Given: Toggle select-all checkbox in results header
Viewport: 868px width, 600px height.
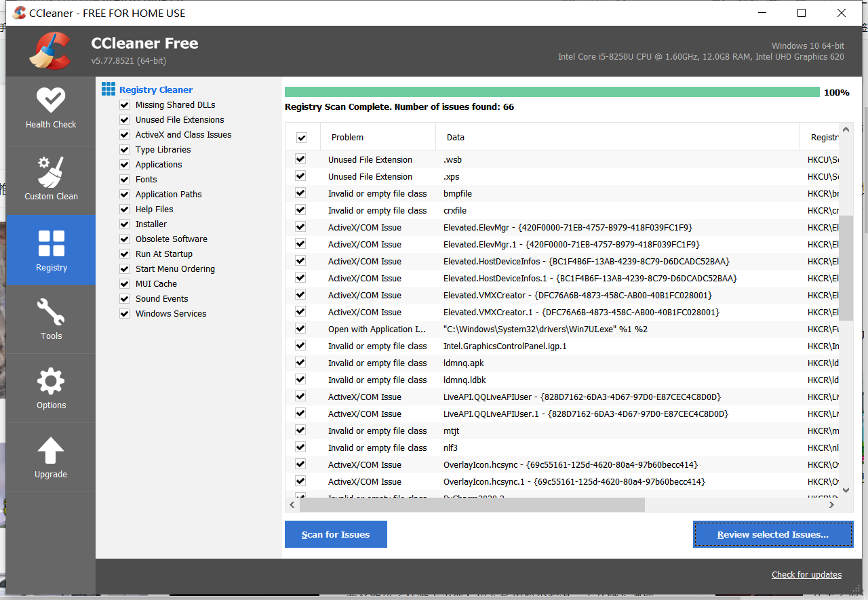Looking at the screenshot, I should [302, 138].
